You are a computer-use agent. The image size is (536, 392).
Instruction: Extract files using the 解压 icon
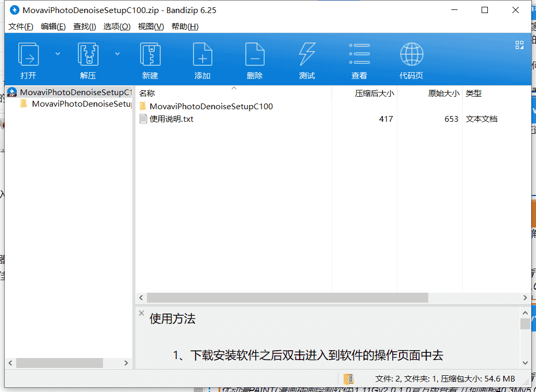click(x=88, y=61)
